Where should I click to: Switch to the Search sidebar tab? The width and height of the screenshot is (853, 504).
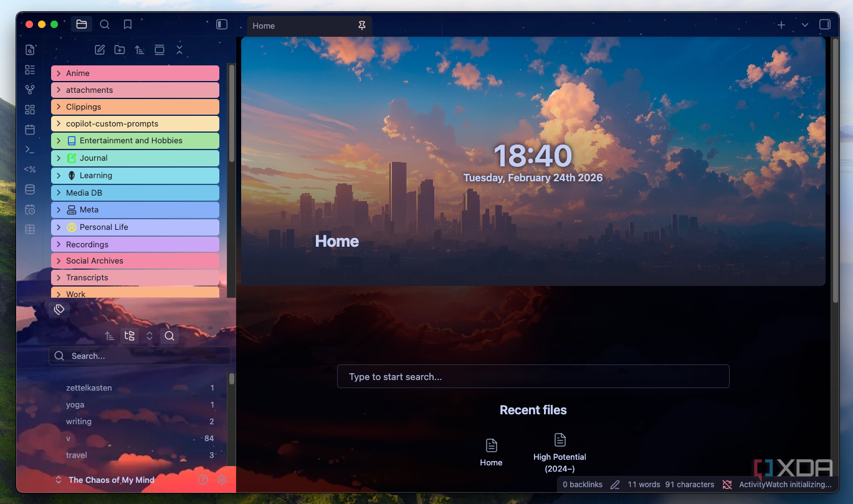click(105, 24)
